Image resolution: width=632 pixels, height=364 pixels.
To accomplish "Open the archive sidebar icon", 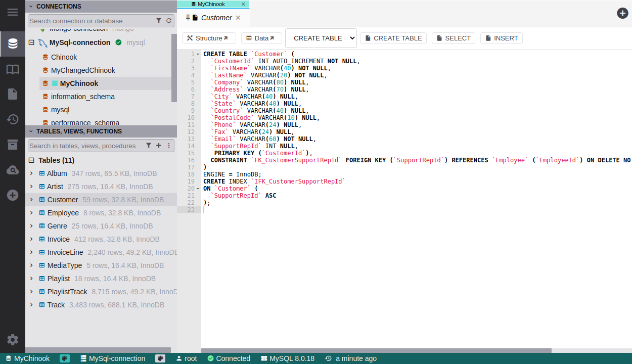I will pos(13,145).
